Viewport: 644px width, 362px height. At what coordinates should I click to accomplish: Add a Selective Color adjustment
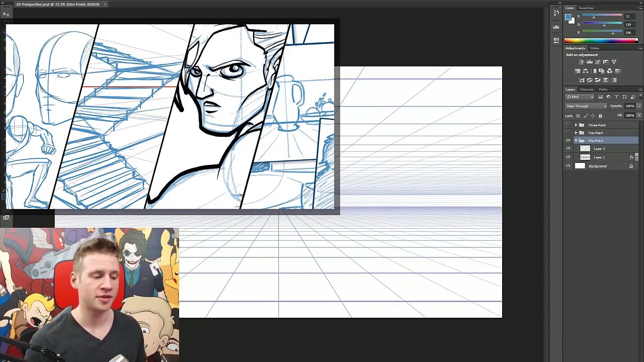click(606, 80)
